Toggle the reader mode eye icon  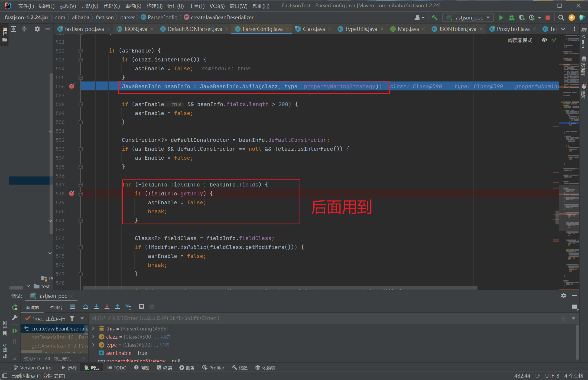pyautogui.click(x=544, y=40)
